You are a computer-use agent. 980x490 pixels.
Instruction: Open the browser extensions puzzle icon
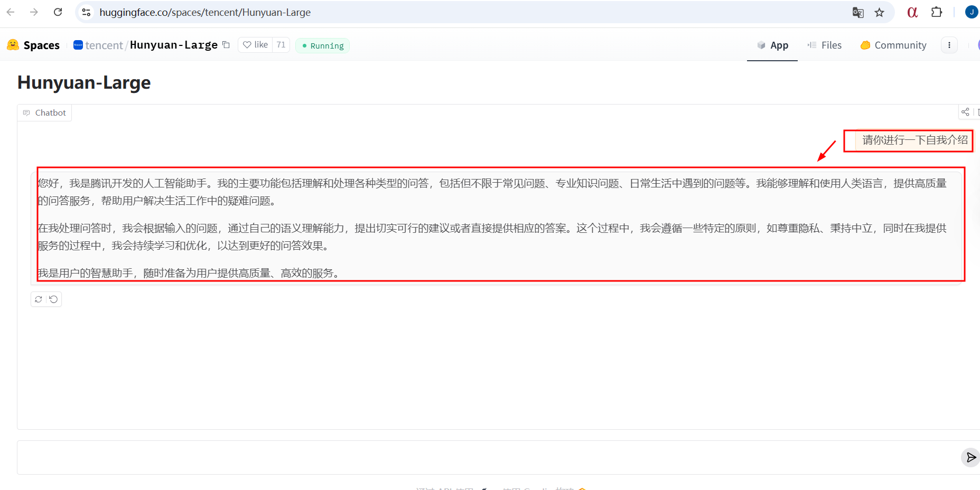[x=937, y=12]
